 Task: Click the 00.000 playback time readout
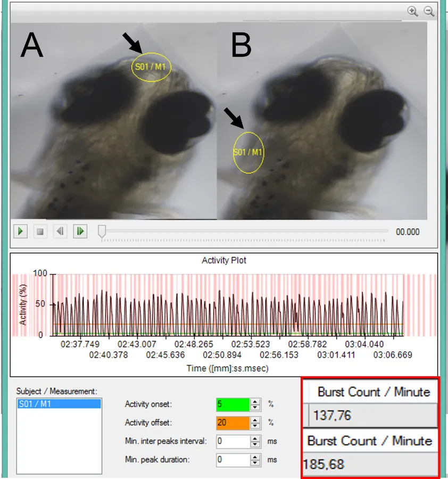click(x=408, y=232)
